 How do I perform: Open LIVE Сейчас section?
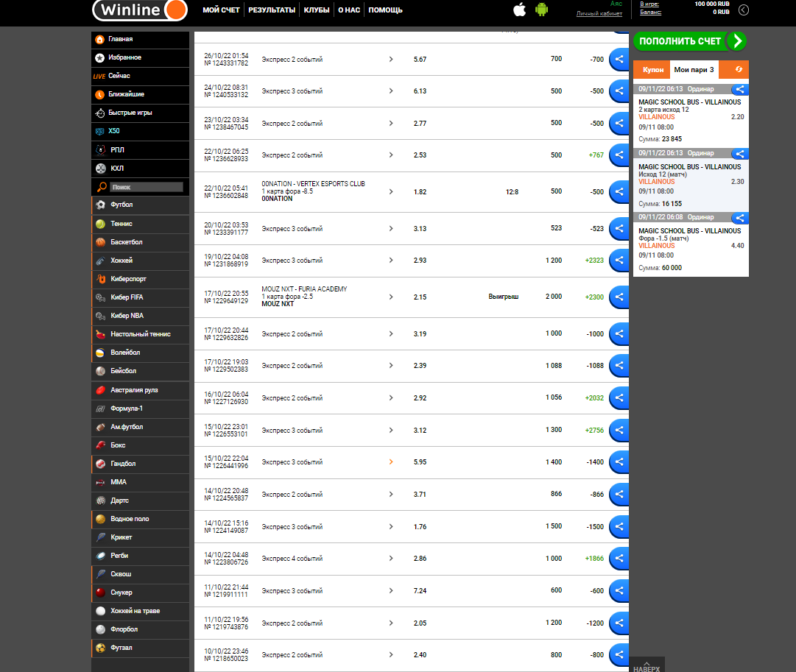(x=119, y=76)
